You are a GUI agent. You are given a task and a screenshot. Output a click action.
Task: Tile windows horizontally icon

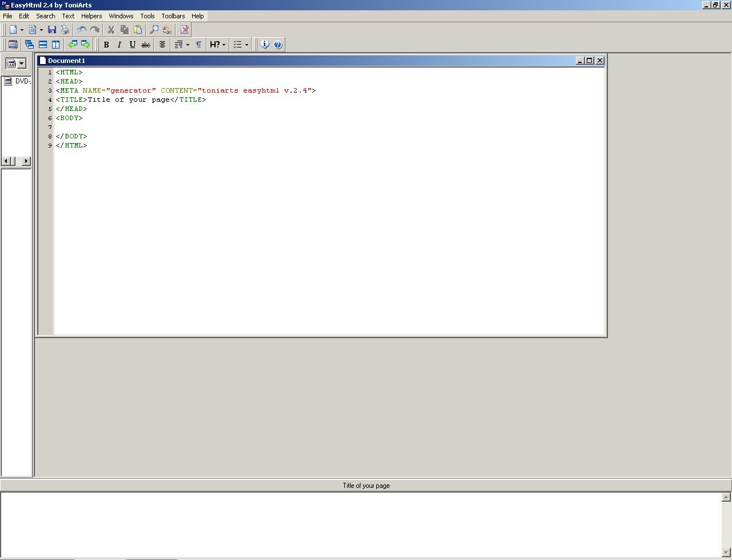(43, 45)
